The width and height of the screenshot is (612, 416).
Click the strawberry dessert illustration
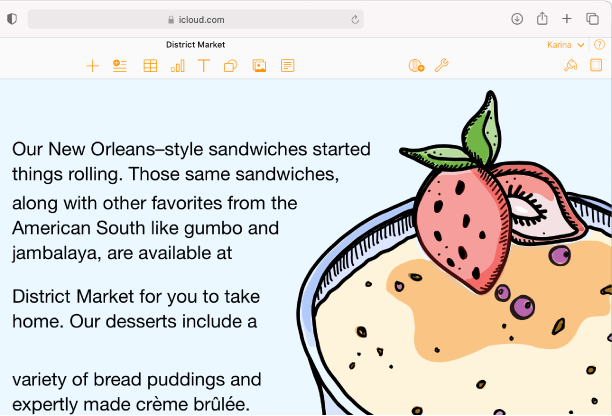tap(455, 254)
